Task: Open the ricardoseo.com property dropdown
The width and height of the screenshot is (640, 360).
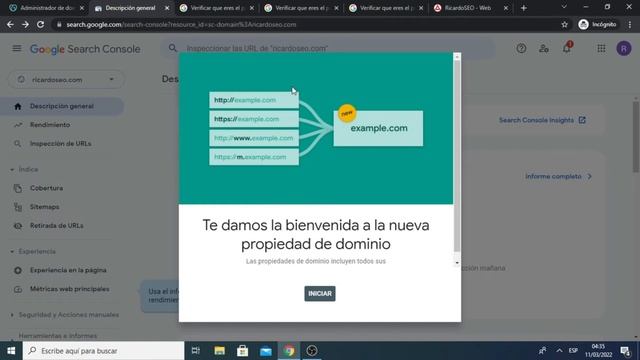Action: (x=66, y=80)
